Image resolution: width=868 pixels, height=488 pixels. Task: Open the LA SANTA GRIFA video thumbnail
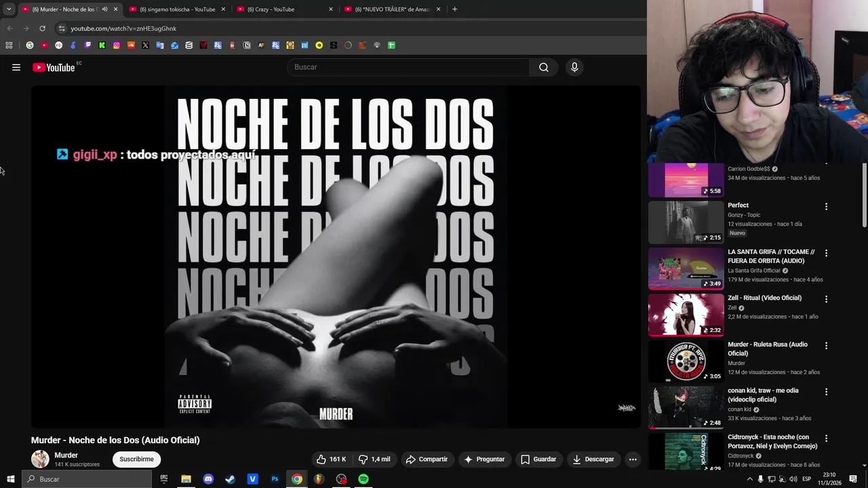(x=686, y=268)
